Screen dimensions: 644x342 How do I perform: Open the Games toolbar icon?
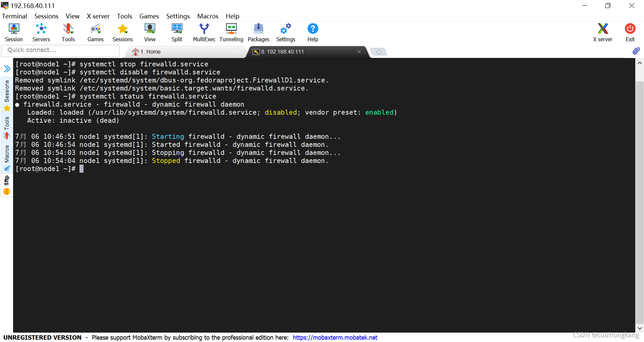coord(95,33)
